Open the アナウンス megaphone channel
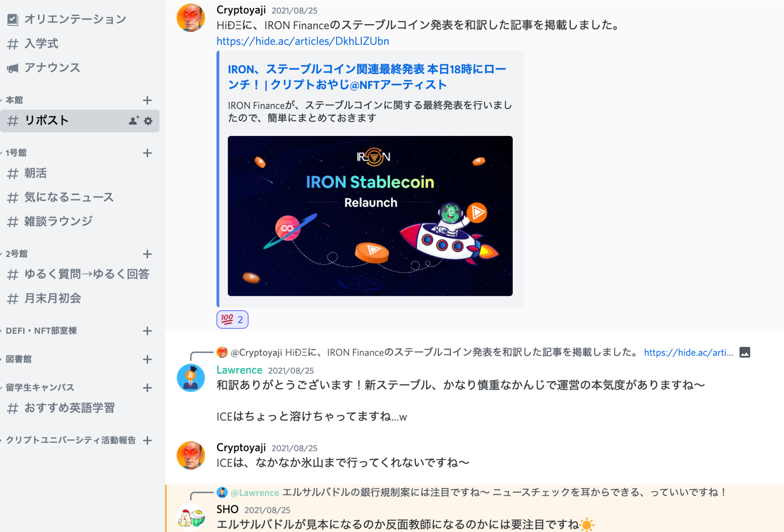784x532 pixels. [x=80, y=68]
